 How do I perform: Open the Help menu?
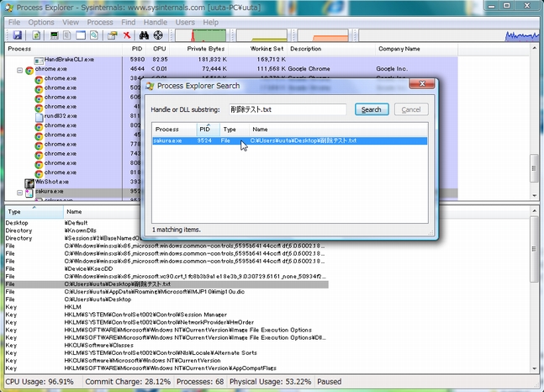[210, 22]
